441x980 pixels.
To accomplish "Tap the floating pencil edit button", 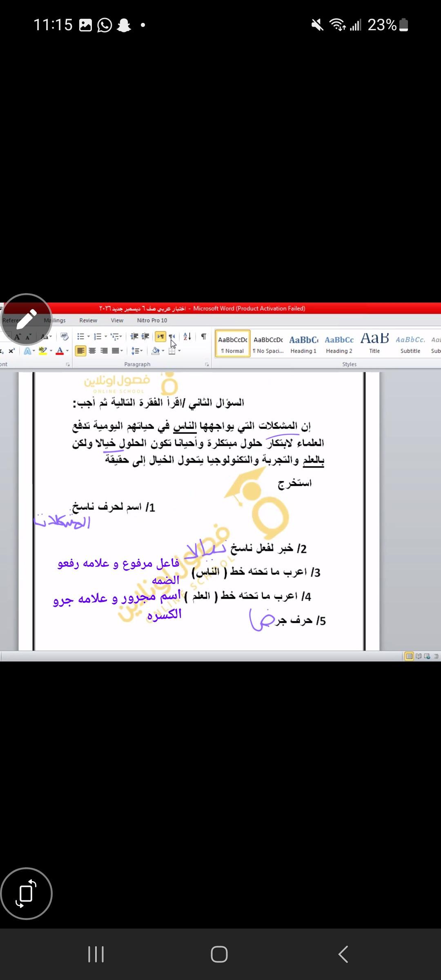I will point(27,319).
